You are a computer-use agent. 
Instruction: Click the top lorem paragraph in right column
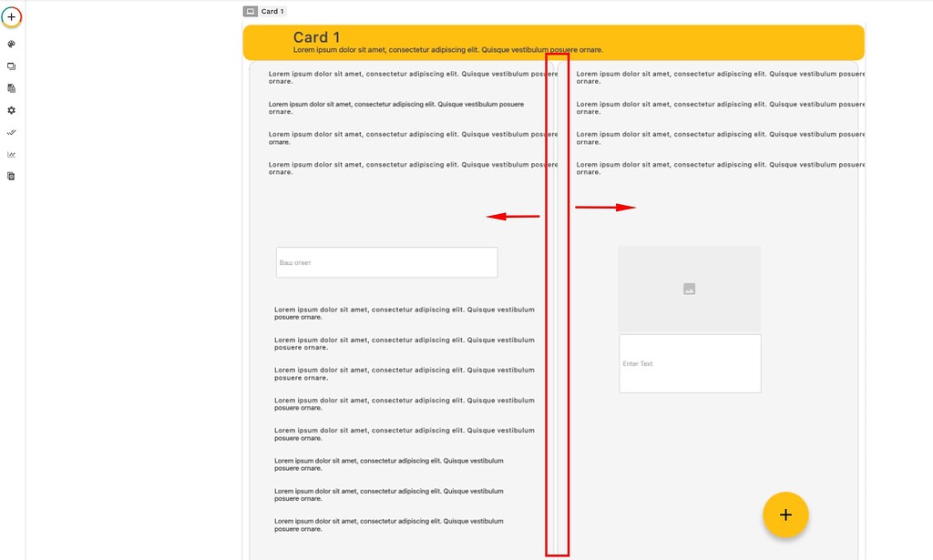coord(720,77)
